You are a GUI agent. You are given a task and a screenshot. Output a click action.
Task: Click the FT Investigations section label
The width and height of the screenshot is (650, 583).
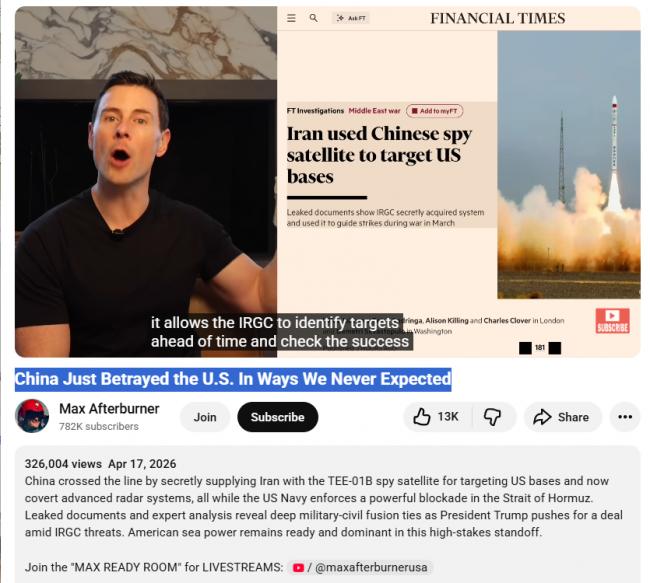point(315,111)
